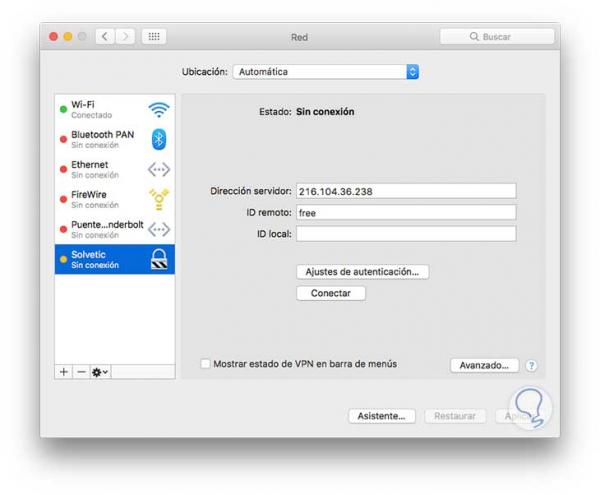This screenshot has width=600, height=495.
Task: Show all preferences grid icon
Action: tap(154, 37)
